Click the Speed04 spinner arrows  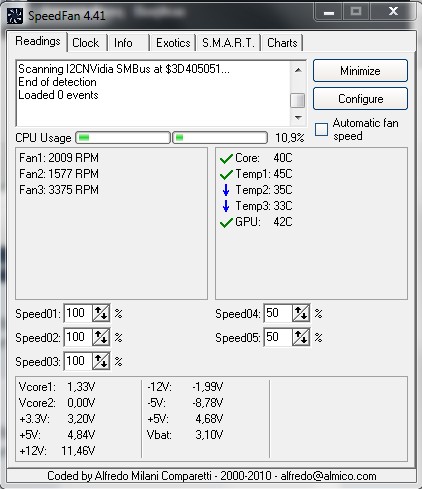pyautogui.click(x=301, y=313)
